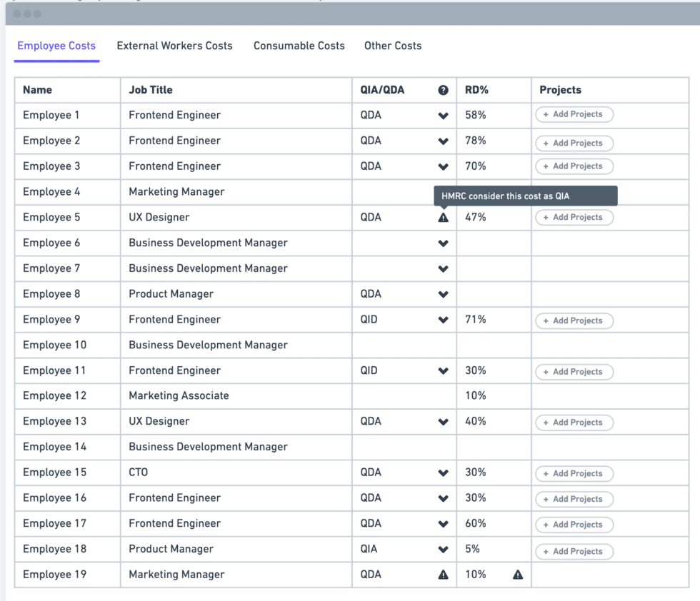The width and height of the screenshot is (700, 601).
Task: Click Employee 13's 40% RD value
Action: (476, 421)
